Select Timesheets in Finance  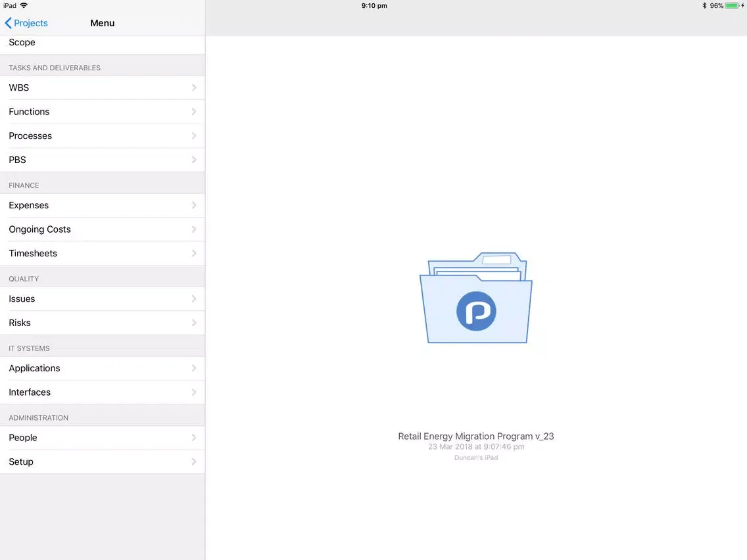pos(103,253)
